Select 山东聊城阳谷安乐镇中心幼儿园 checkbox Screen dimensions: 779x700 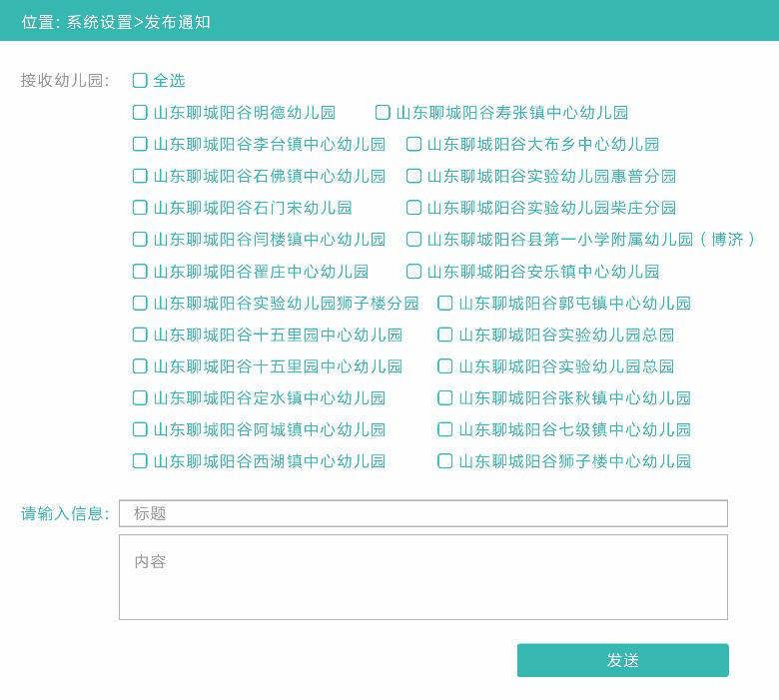pos(413,272)
